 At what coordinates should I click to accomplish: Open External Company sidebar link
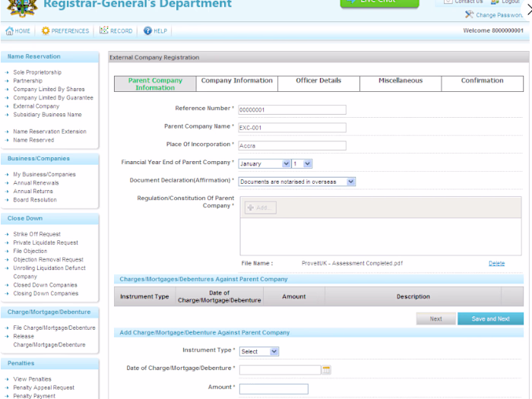(x=36, y=106)
